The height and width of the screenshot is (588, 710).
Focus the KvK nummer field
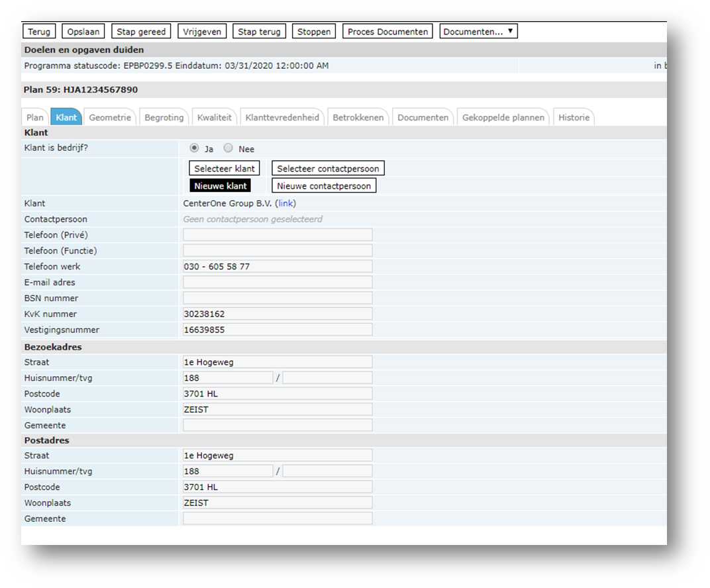pyautogui.click(x=278, y=314)
